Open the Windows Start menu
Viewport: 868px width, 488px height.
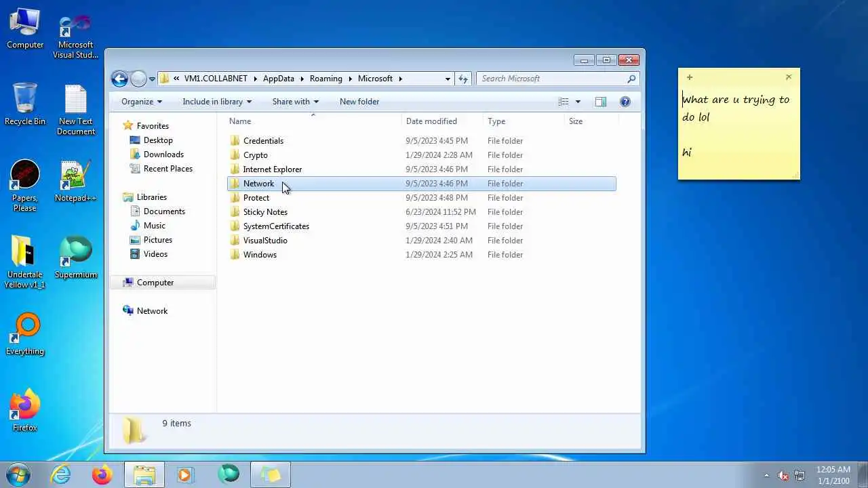pyautogui.click(x=18, y=474)
